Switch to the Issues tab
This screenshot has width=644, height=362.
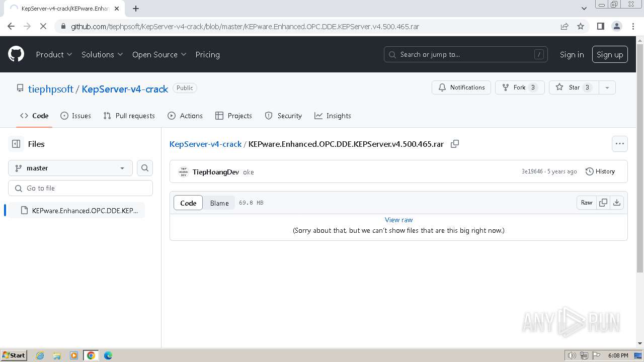(x=75, y=116)
